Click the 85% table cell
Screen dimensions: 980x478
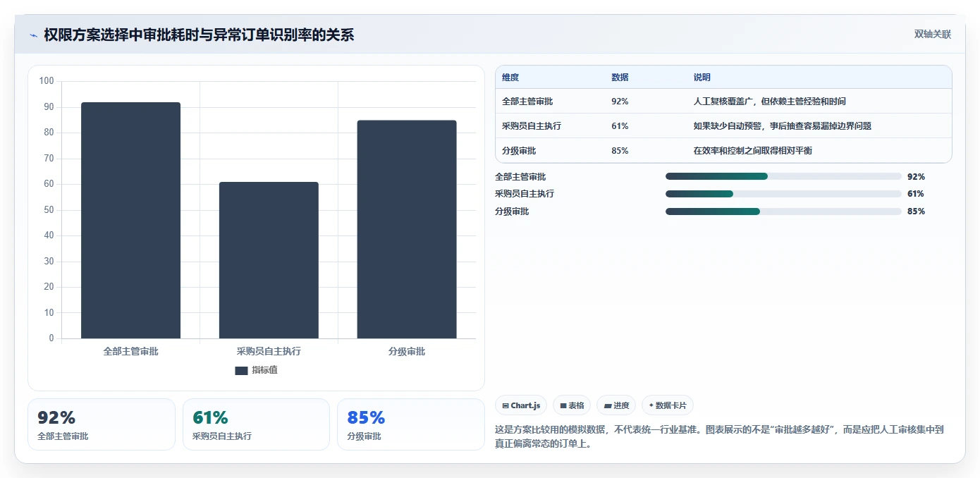point(620,151)
